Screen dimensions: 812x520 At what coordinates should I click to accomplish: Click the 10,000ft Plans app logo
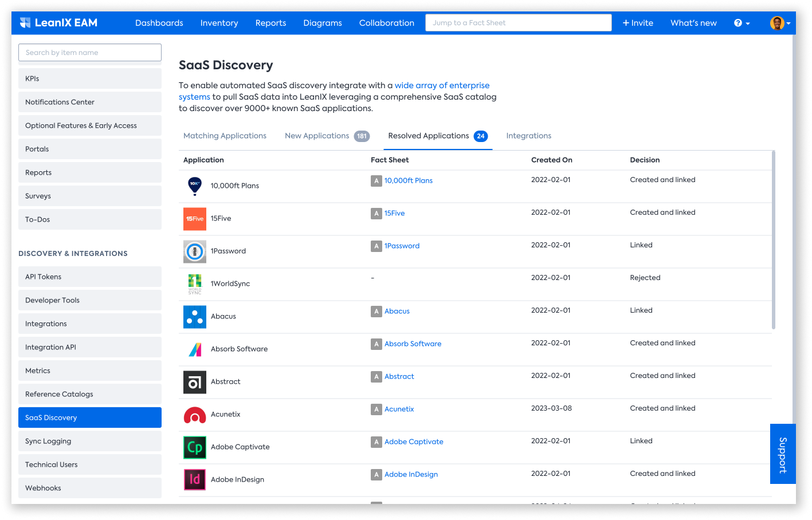[x=195, y=186]
